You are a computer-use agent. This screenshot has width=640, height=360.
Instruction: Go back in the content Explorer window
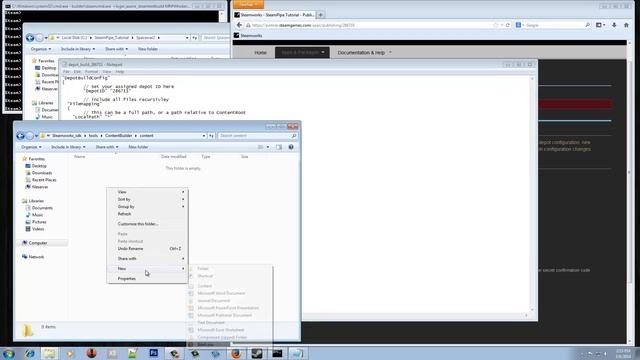coord(20,136)
